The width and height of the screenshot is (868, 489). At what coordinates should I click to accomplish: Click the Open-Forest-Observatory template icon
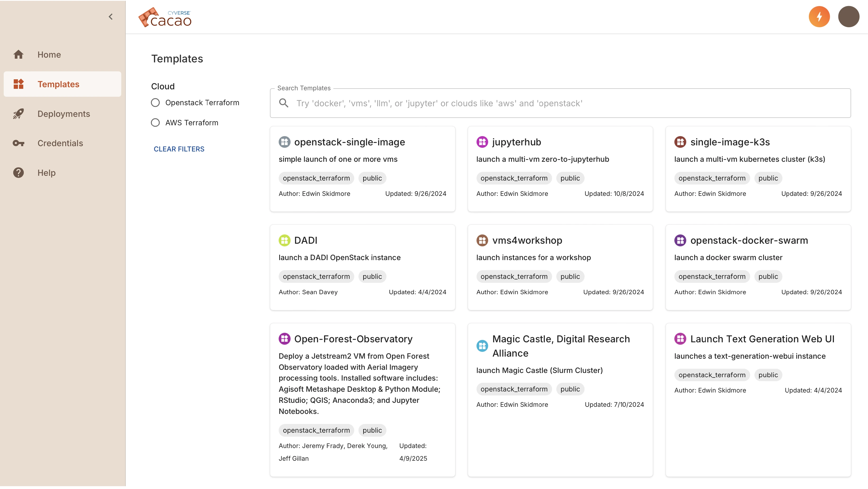[x=284, y=339]
